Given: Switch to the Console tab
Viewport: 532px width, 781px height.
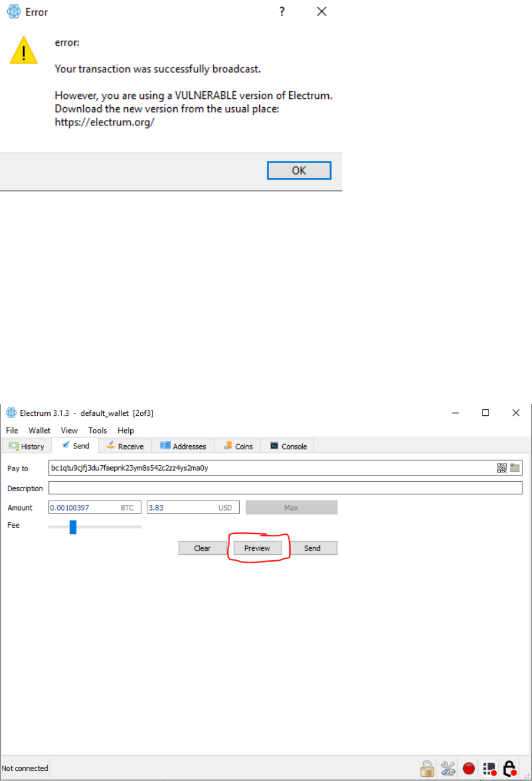Looking at the screenshot, I should click(288, 446).
